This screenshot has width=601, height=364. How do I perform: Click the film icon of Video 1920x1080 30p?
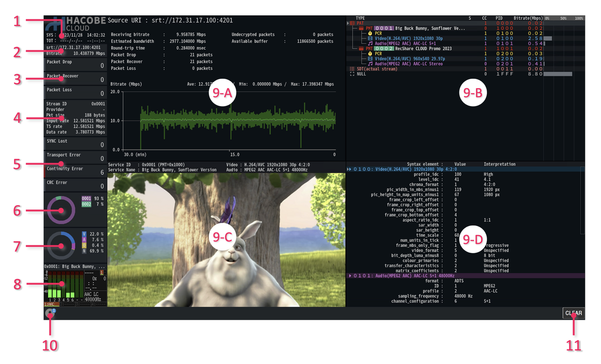[x=370, y=38]
